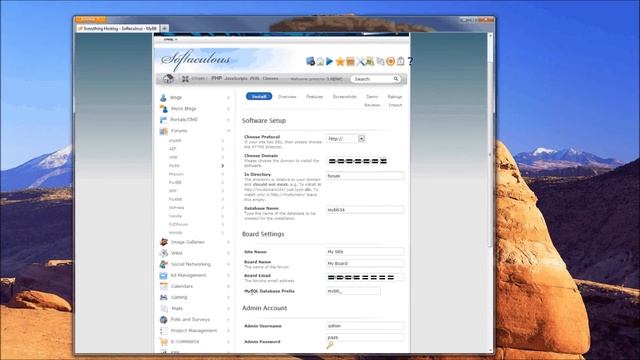
Task: Click the MySQL Database Prefix field
Action: (353, 291)
